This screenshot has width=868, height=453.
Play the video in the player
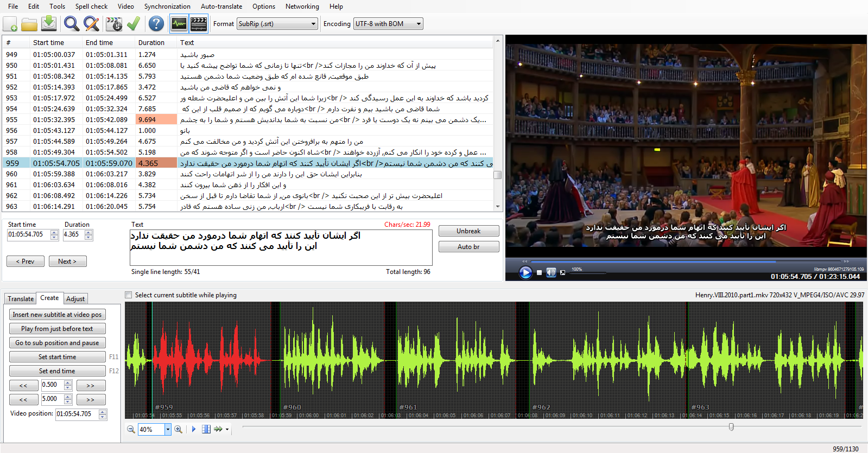click(525, 272)
